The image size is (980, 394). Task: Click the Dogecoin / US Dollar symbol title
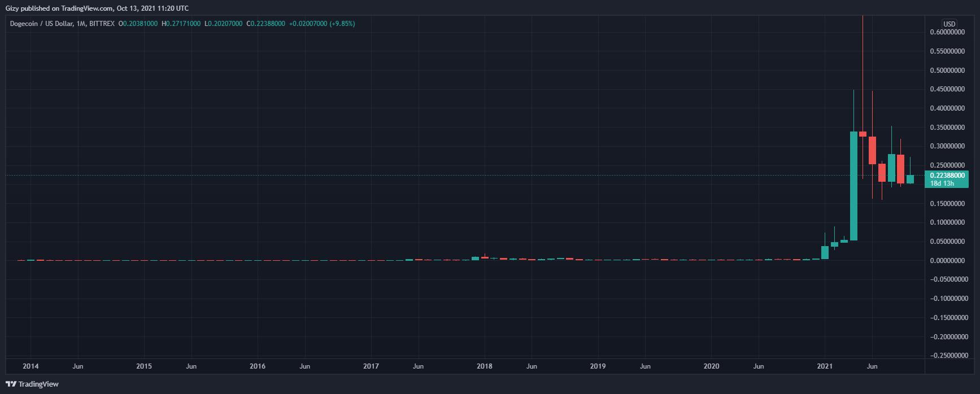tap(42, 24)
